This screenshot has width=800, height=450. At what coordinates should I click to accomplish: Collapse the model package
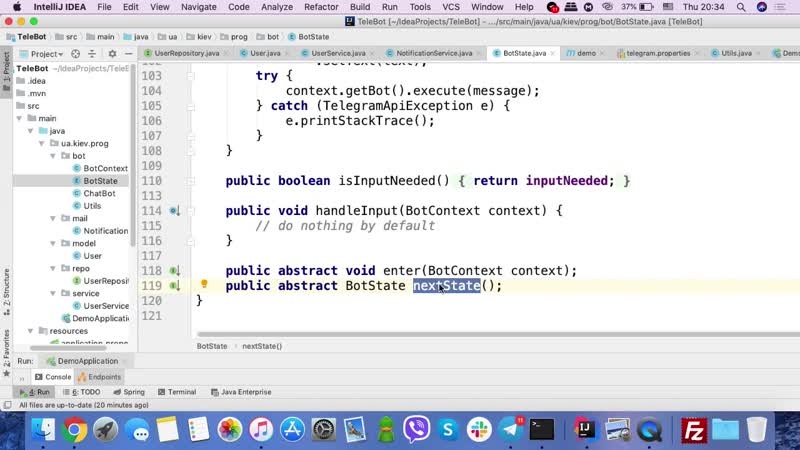coord(53,243)
